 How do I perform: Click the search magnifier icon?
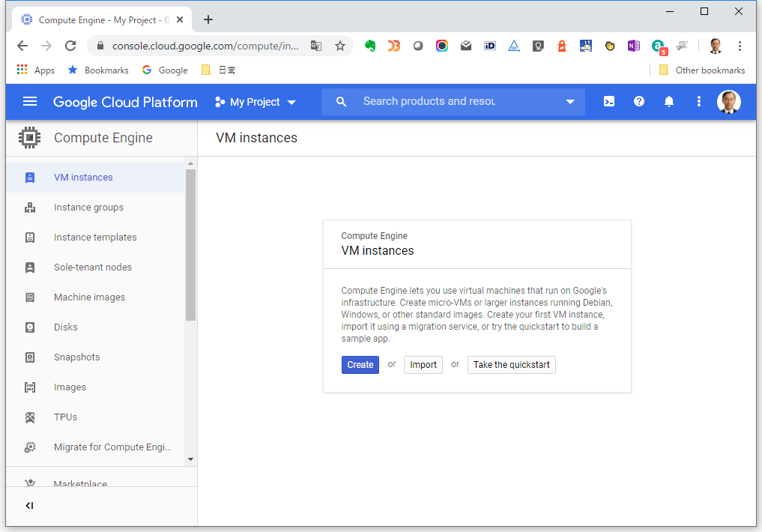pos(341,102)
